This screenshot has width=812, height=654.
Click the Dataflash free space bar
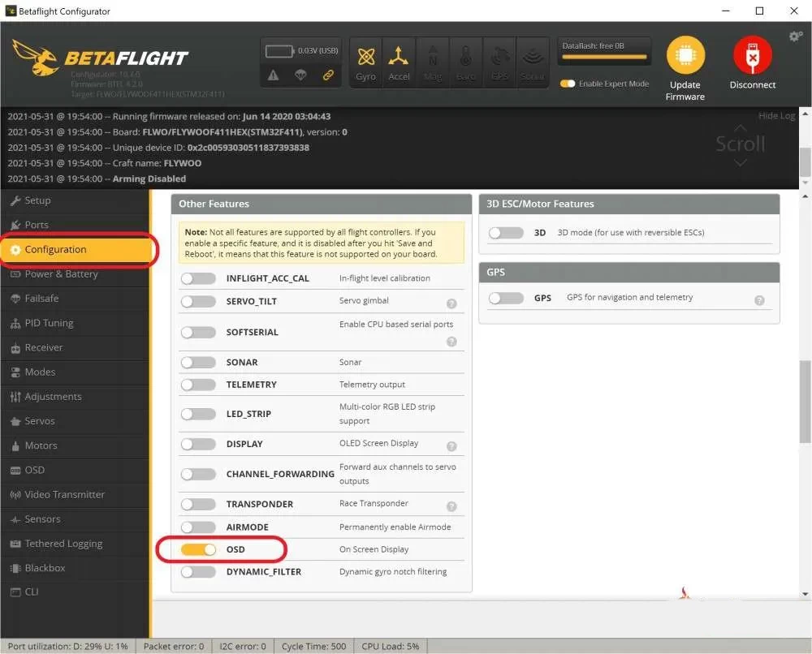605,58
